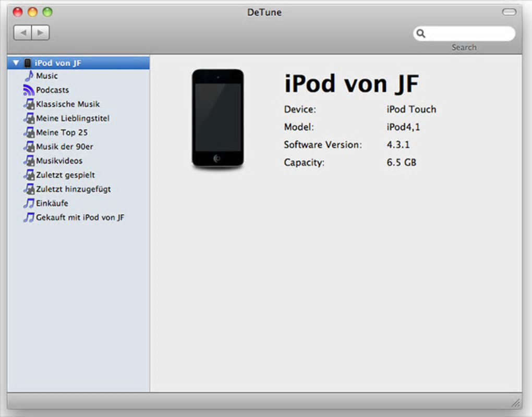Viewport: 532px width, 417px height.
Task: Select the Klassische Musik smart playlist icon
Action: coord(29,104)
